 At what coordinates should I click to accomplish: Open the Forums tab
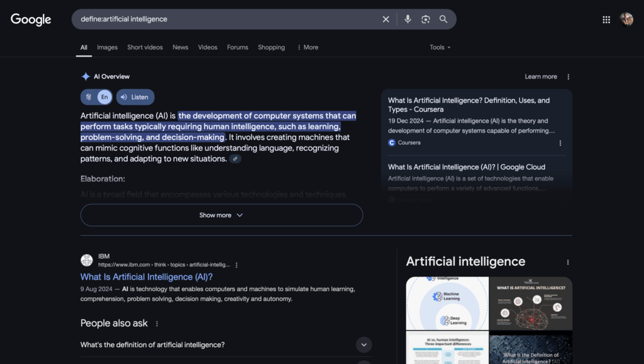pyautogui.click(x=237, y=48)
